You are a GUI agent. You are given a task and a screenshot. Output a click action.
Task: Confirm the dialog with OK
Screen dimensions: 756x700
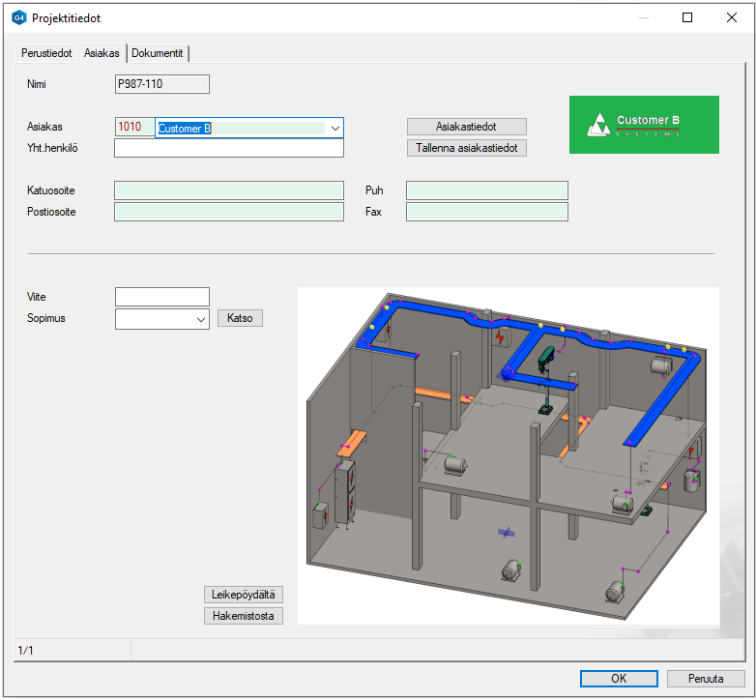click(x=619, y=679)
